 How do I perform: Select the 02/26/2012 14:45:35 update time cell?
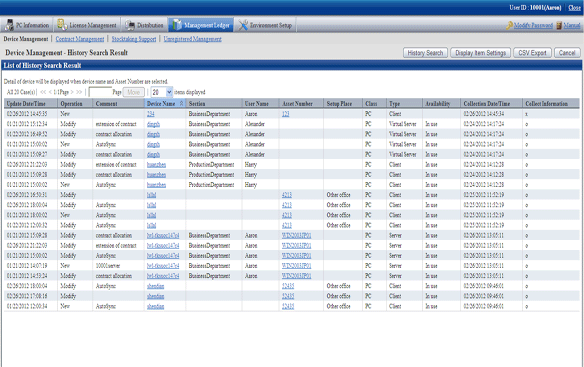pyautogui.click(x=27, y=114)
